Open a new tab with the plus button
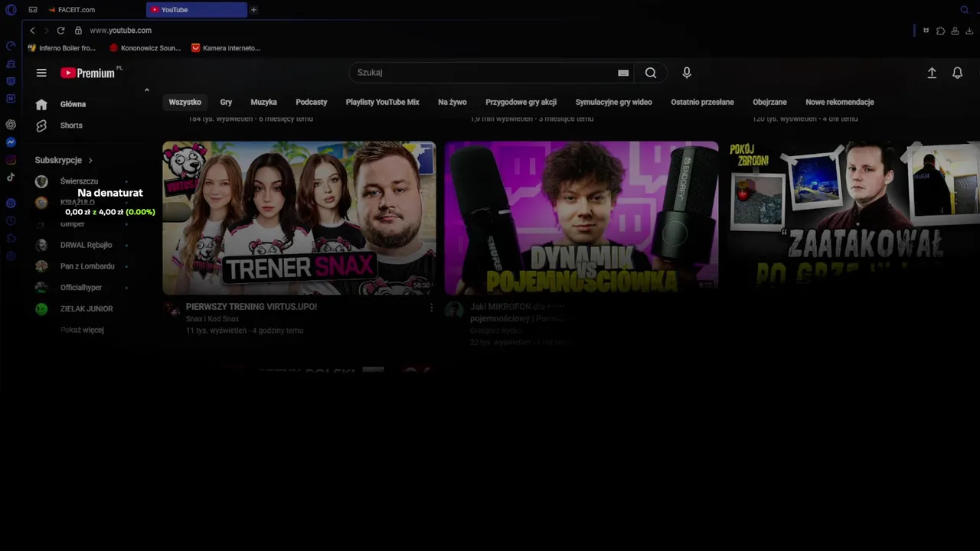The height and width of the screenshot is (551, 980). coord(253,10)
